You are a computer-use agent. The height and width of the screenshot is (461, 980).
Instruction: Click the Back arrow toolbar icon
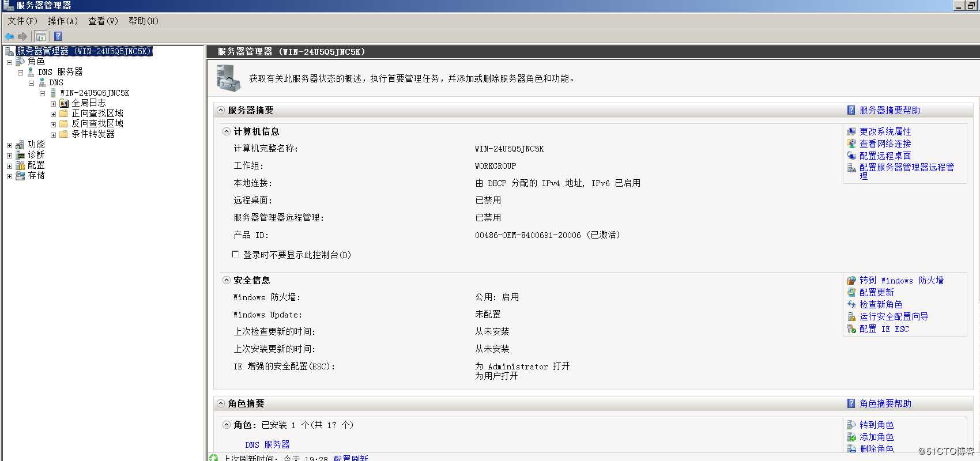(x=9, y=36)
